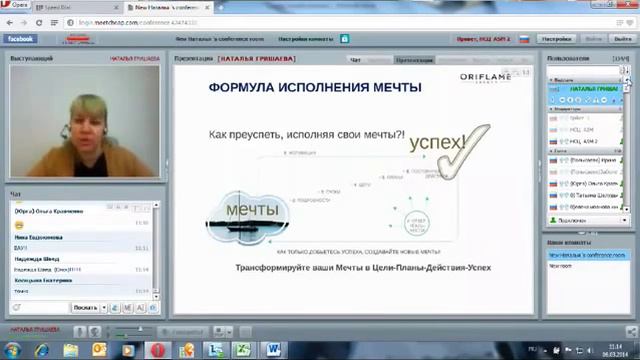
Task: Open Настройки комнаты room settings link
Action: click(x=305, y=39)
